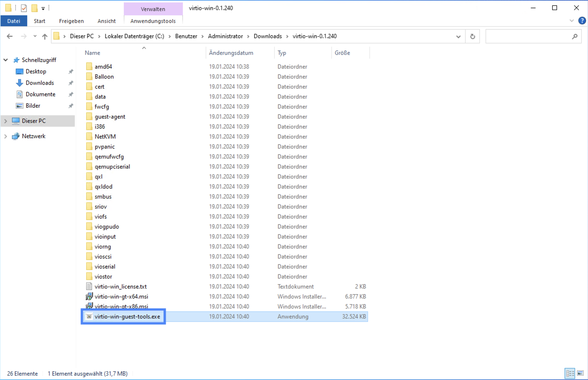Open the address bar history dropdown
588x380 pixels.
[x=458, y=37]
